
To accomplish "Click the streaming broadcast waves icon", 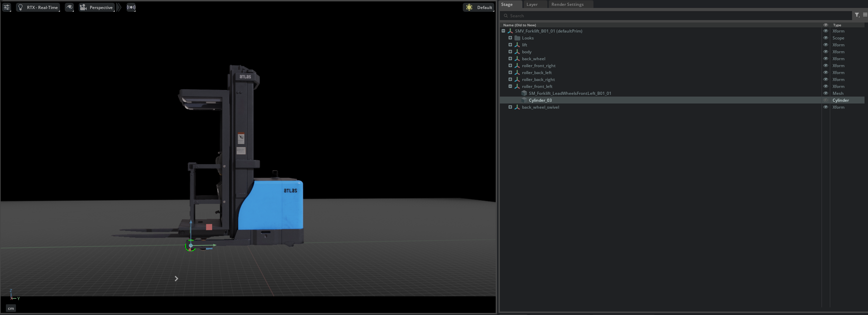I will (131, 7).
